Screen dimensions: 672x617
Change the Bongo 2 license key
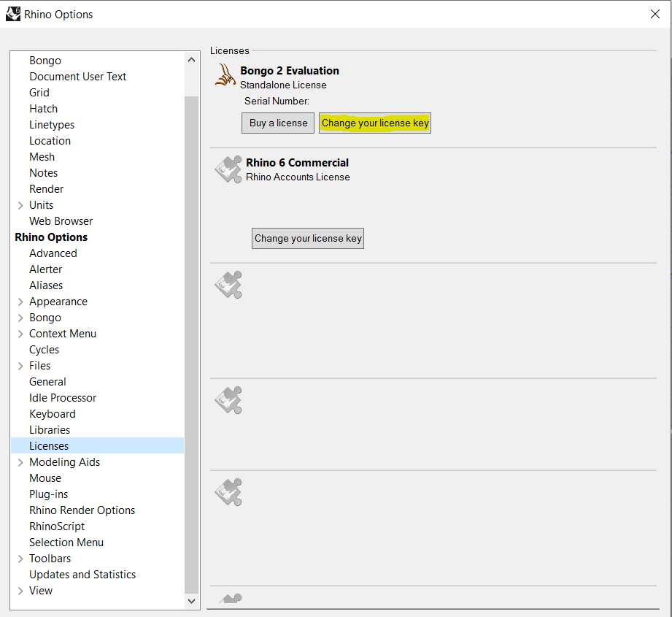(x=375, y=123)
